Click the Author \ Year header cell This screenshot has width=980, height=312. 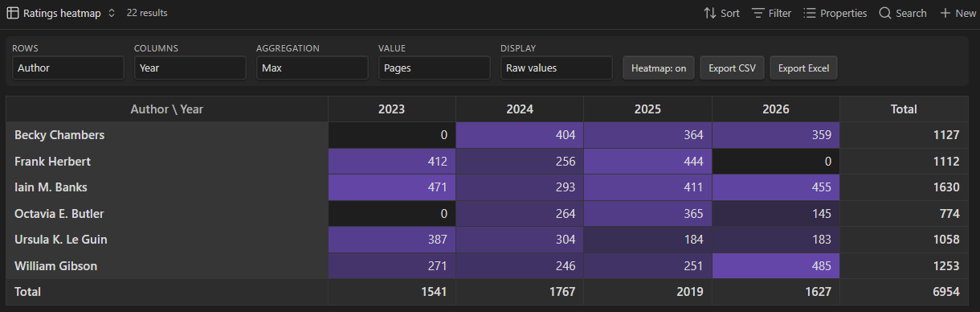pyautogui.click(x=167, y=109)
